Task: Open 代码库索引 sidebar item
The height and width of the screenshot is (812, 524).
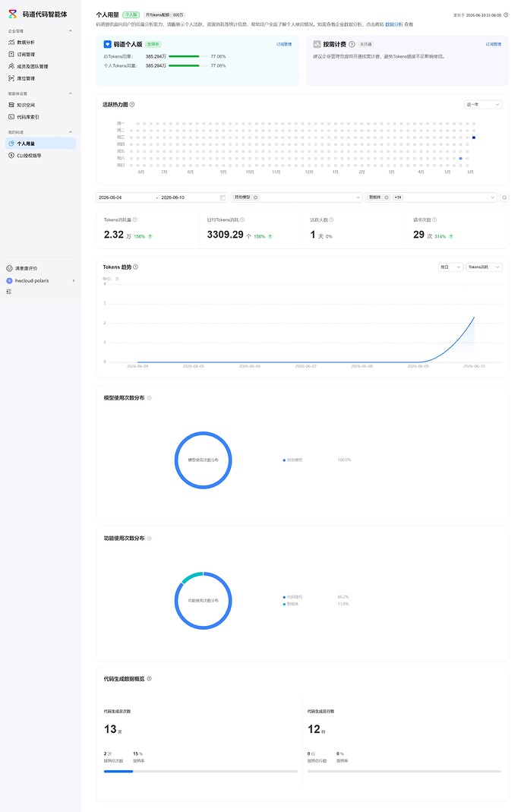Action: (40, 117)
